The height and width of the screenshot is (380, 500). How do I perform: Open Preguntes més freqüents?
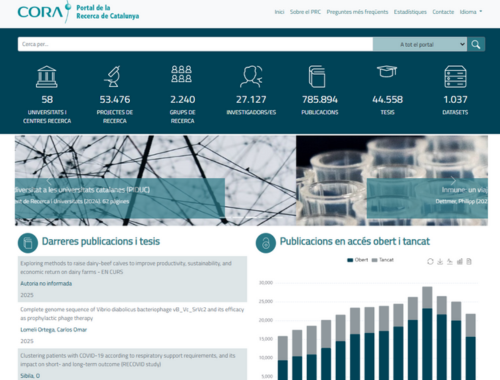pos(357,12)
